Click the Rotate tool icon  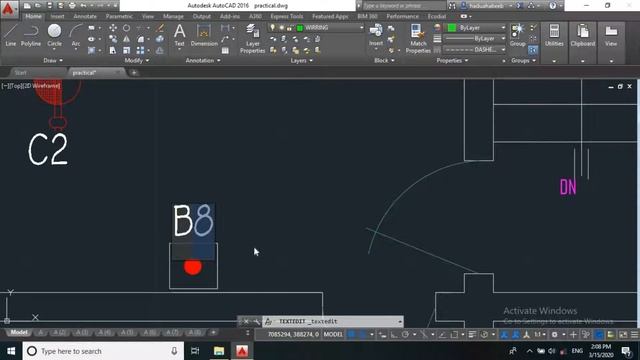[127, 28]
